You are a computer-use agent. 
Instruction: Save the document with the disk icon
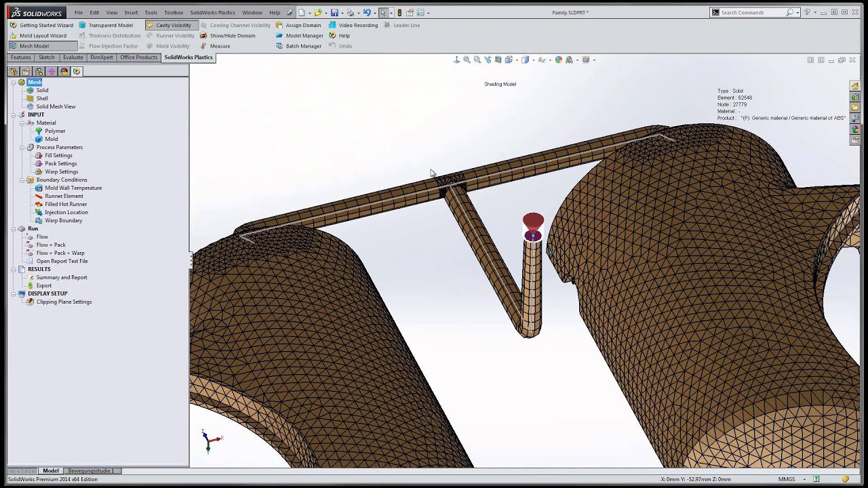334,12
